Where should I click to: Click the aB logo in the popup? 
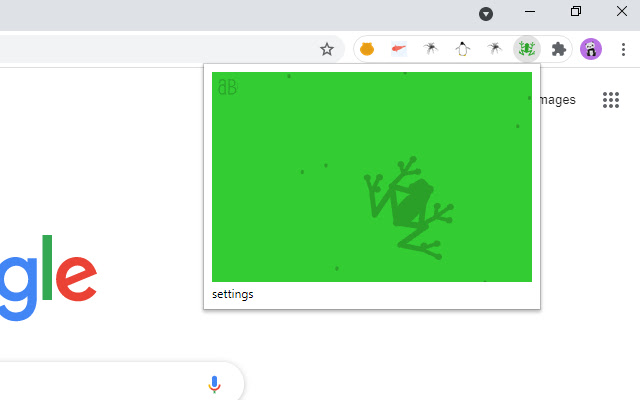point(227,87)
